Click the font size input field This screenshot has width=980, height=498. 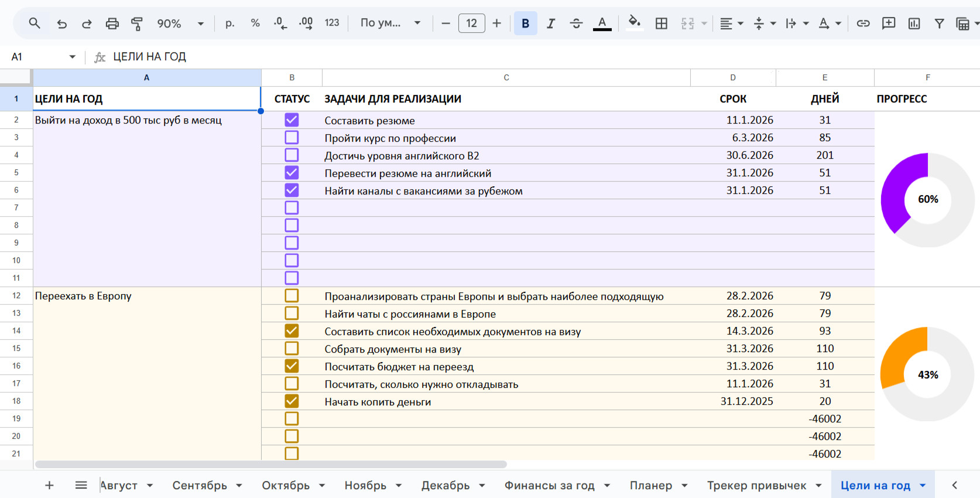click(x=471, y=23)
